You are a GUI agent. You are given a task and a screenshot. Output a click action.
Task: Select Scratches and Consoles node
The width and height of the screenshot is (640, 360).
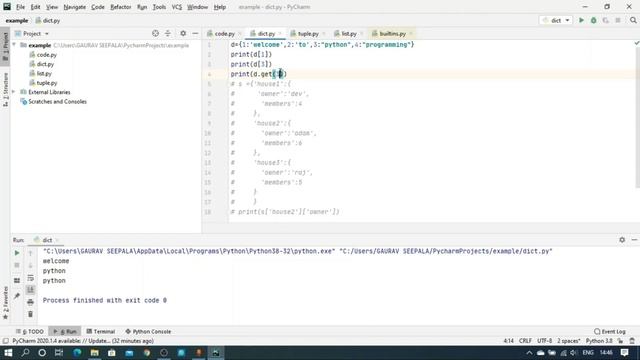(57, 102)
